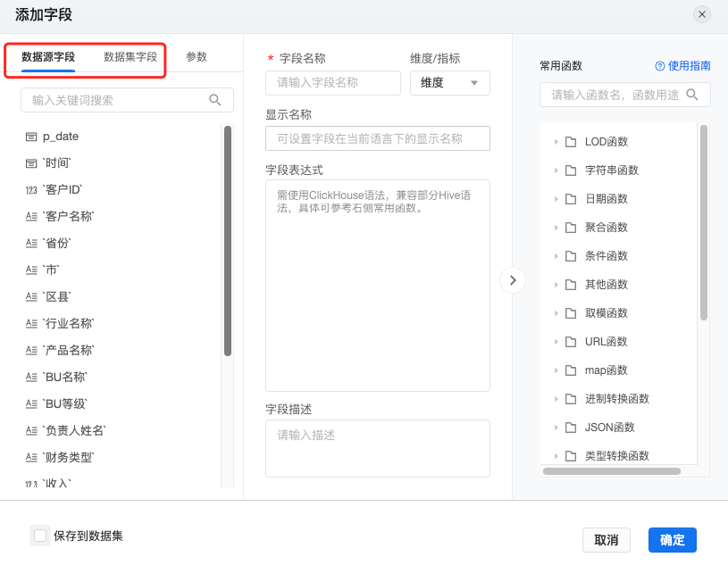This screenshot has height=565, width=728.
Task: Switch to the 参数 tab
Action: tap(196, 57)
